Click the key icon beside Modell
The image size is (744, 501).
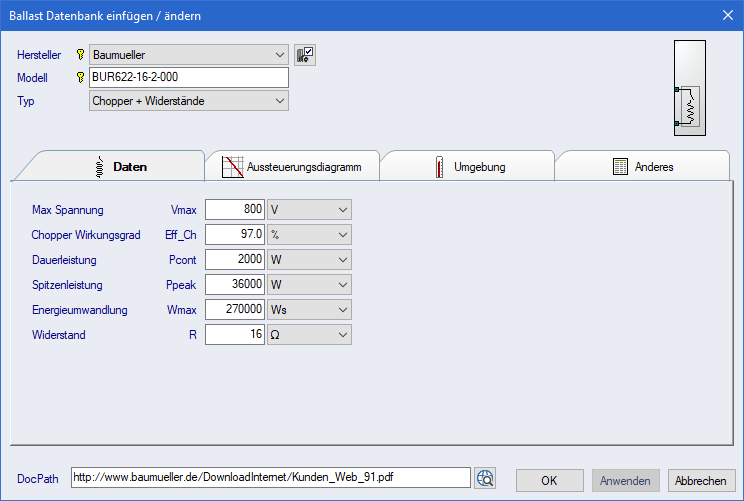click(x=80, y=78)
